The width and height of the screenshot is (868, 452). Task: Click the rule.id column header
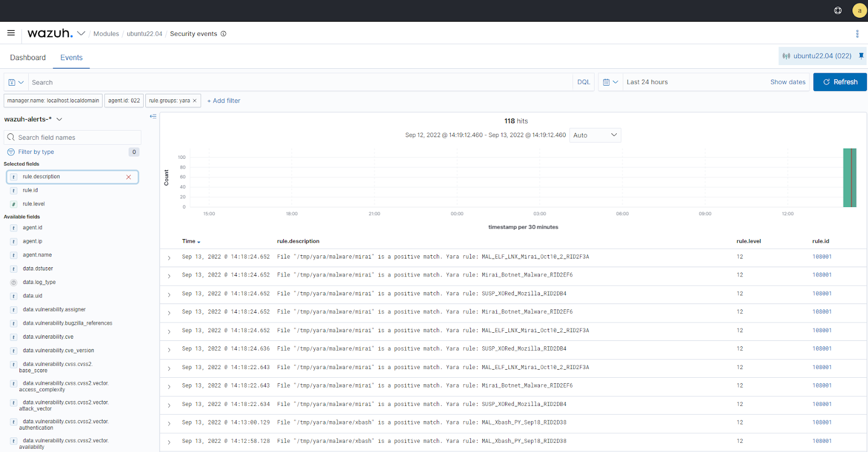tap(820, 242)
